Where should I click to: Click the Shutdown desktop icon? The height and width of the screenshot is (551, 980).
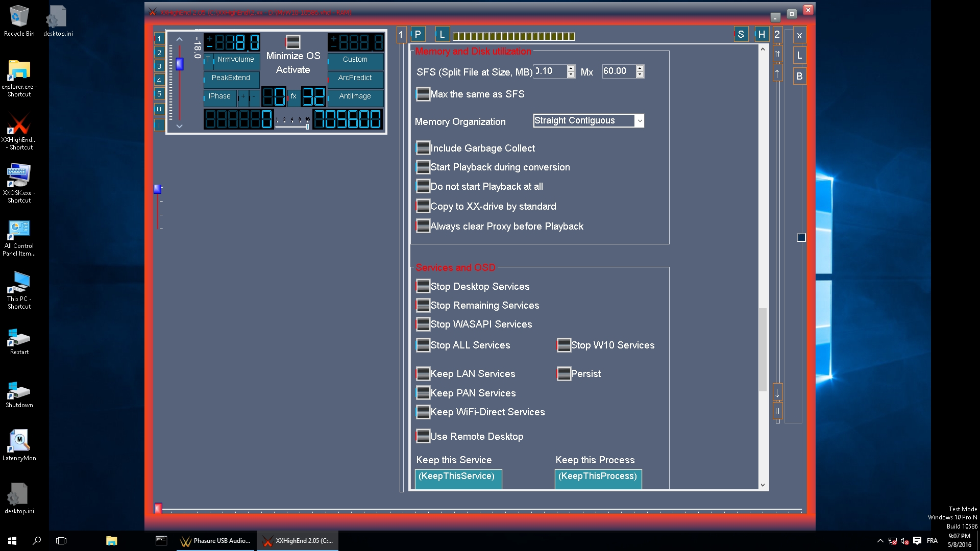point(19,394)
